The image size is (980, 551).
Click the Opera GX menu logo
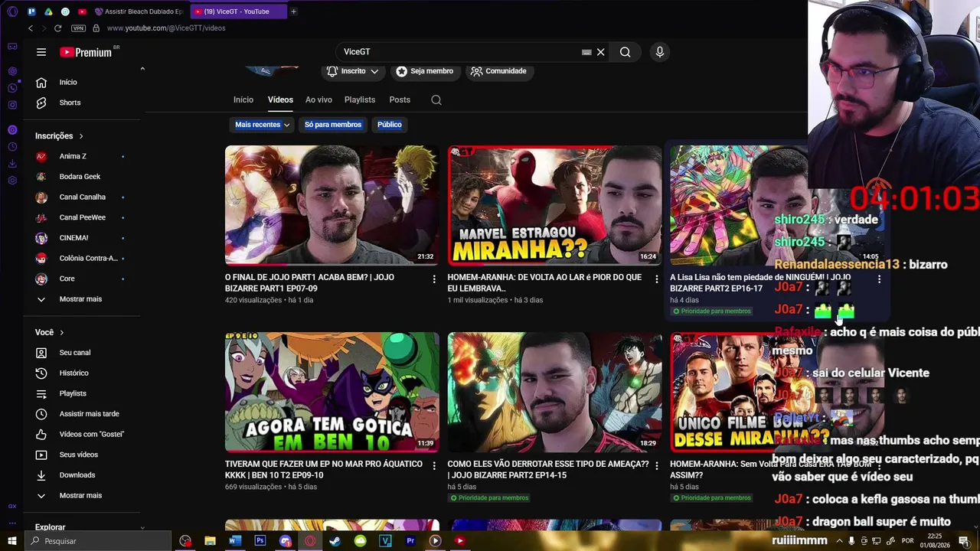(x=12, y=11)
